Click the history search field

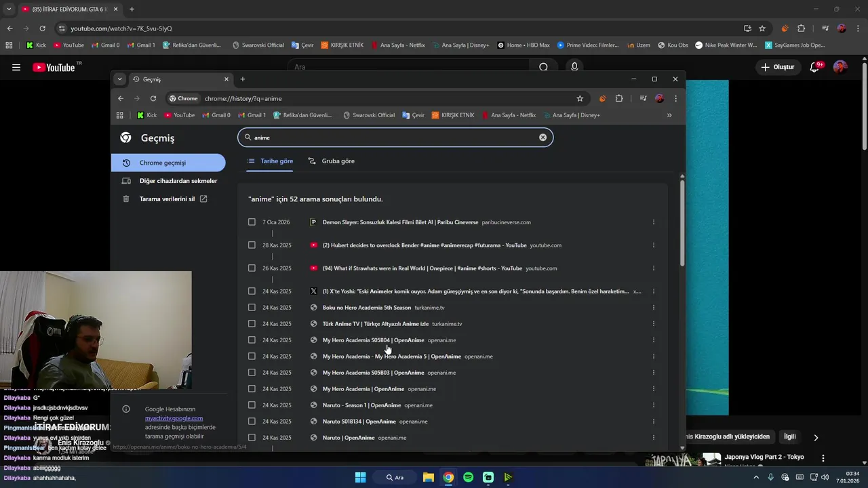(x=395, y=138)
